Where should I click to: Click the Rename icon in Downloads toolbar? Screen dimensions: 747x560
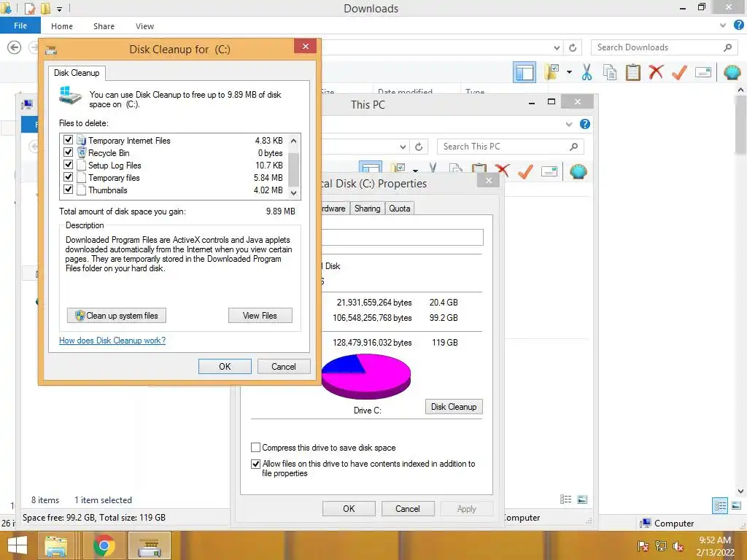tap(703, 72)
